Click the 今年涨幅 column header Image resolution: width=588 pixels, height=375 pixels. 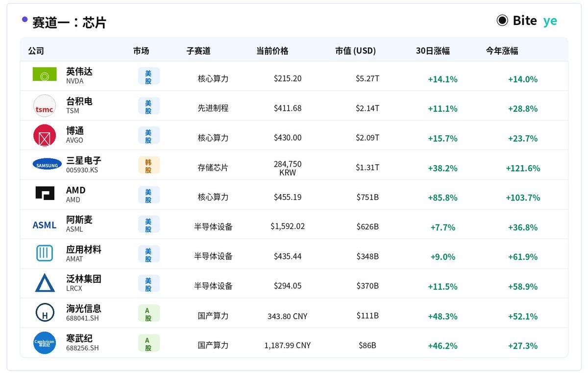[502, 51]
